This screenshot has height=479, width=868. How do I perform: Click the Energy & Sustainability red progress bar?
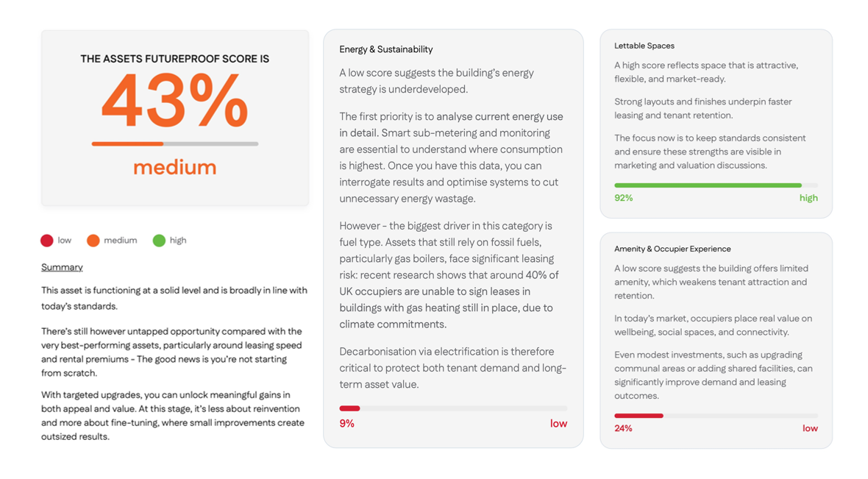point(453,408)
